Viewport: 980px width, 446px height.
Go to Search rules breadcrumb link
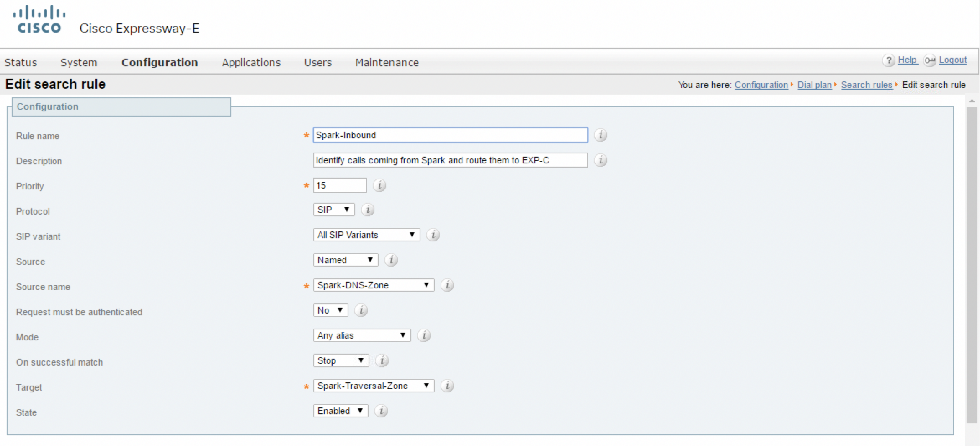click(867, 85)
